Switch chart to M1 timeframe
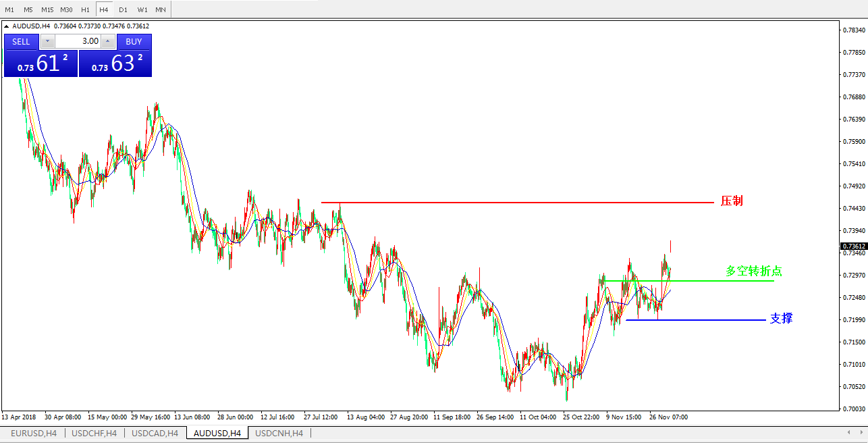 [9, 9]
